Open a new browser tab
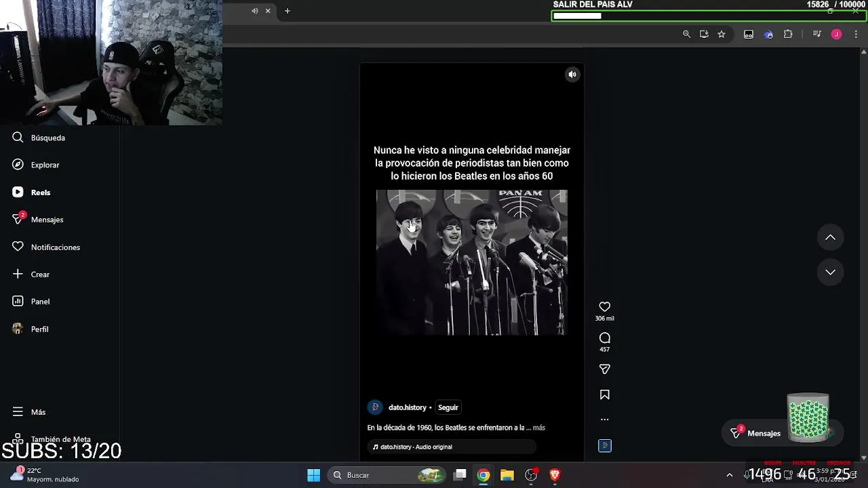The height and width of the screenshot is (488, 868). (x=288, y=11)
